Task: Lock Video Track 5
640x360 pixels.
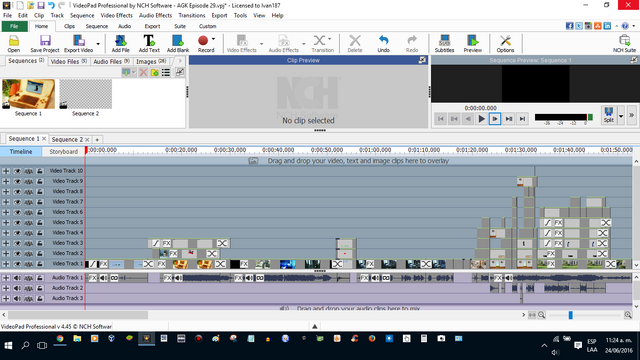Action: point(40,223)
